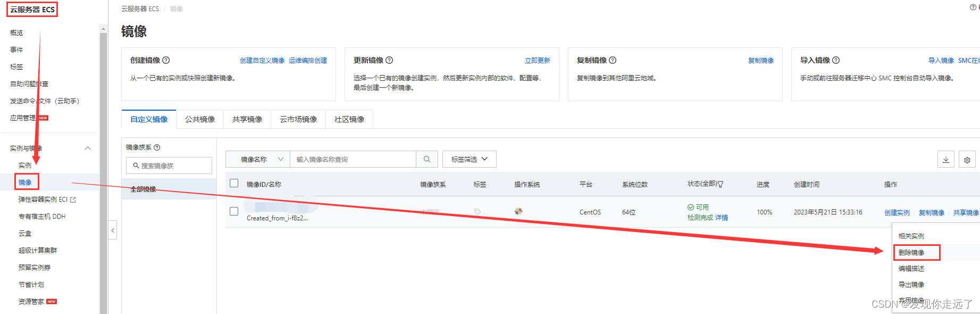This screenshot has height=314, width=980.
Task: Switch to the 社区镜像 tab
Action: (x=349, y=119)
